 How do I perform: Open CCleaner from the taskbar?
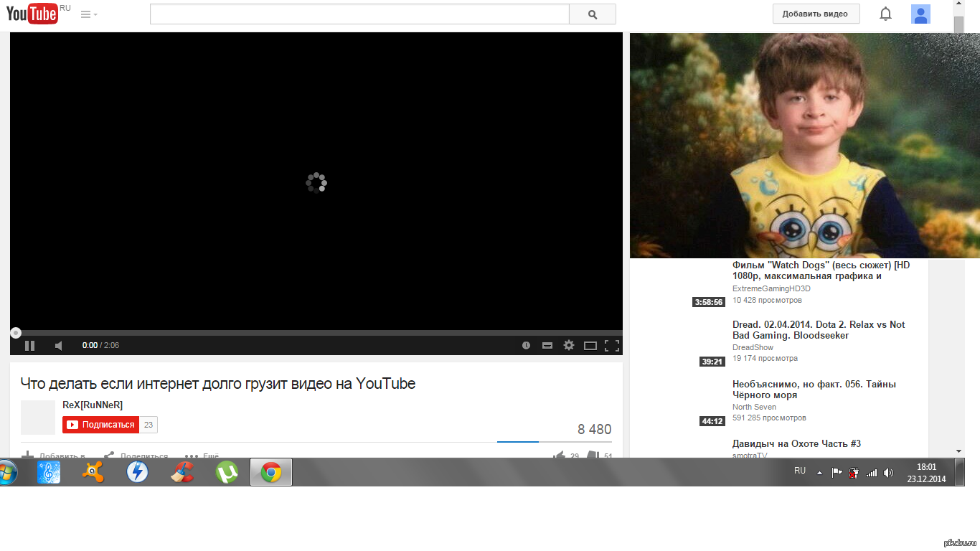[182, 472]
